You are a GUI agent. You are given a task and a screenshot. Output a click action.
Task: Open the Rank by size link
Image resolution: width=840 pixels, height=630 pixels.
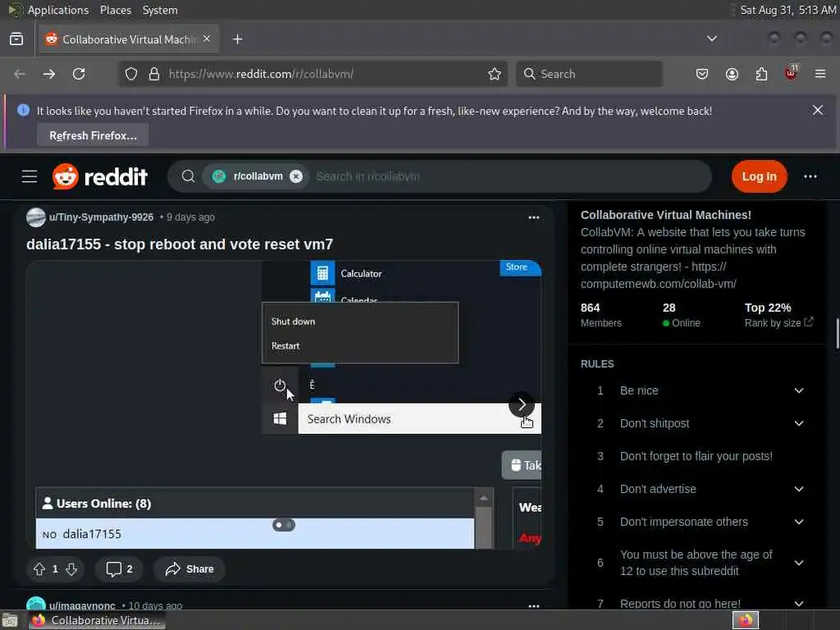pos(778,322)
